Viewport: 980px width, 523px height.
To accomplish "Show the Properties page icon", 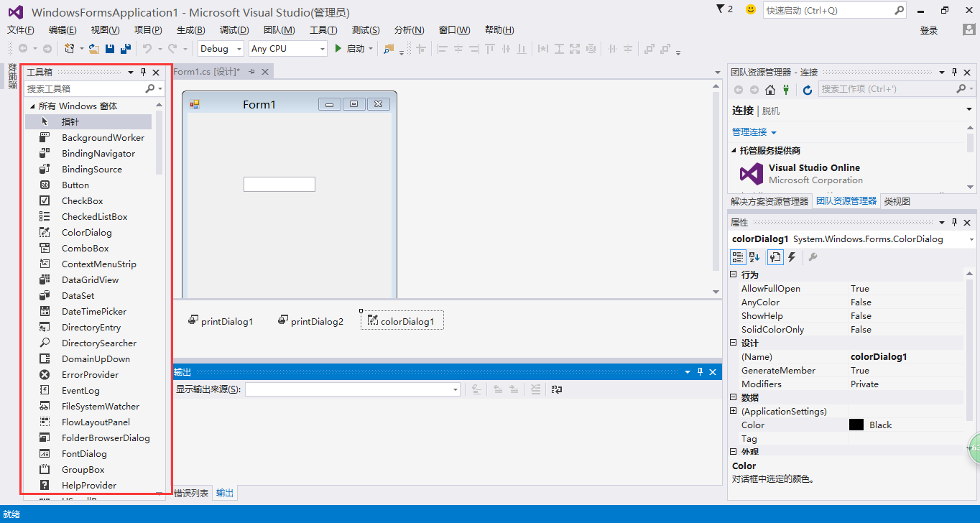I will click(x=775, y=257).
